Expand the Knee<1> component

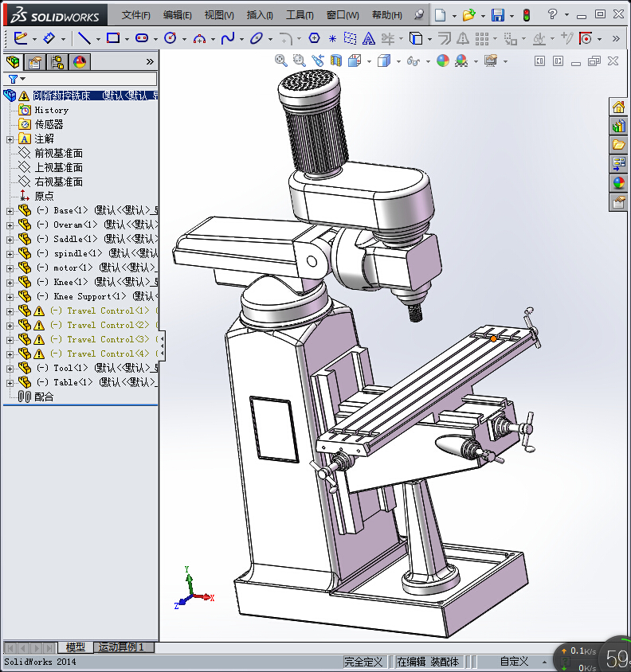coord(10,283)
